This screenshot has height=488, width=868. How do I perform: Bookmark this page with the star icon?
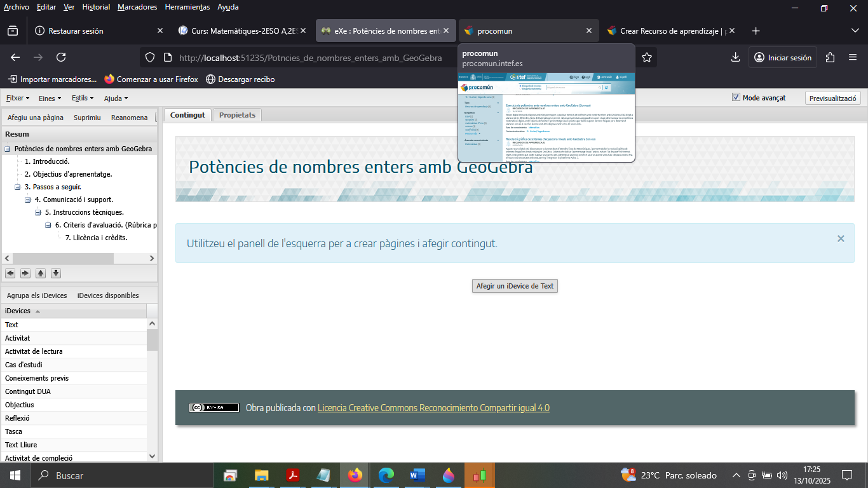[x=647, y=57]
